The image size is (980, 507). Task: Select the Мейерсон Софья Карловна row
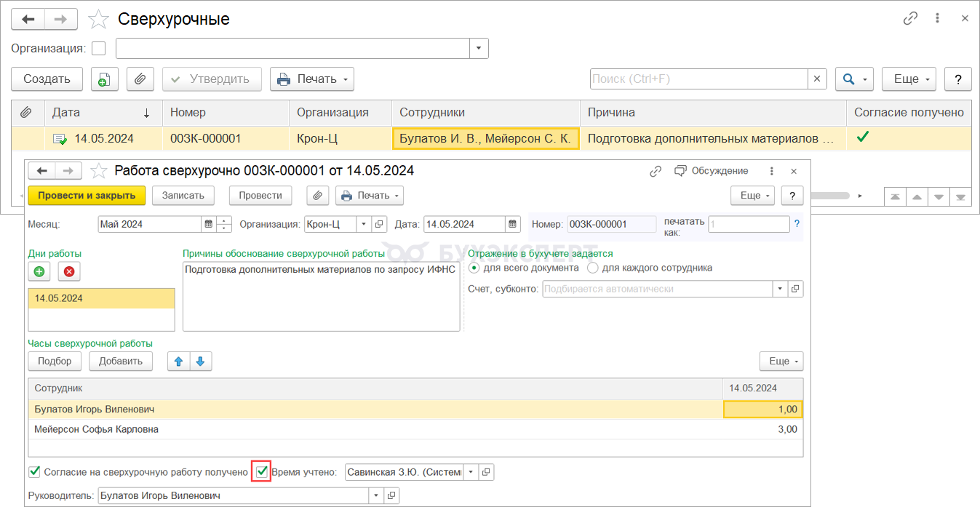97,429
